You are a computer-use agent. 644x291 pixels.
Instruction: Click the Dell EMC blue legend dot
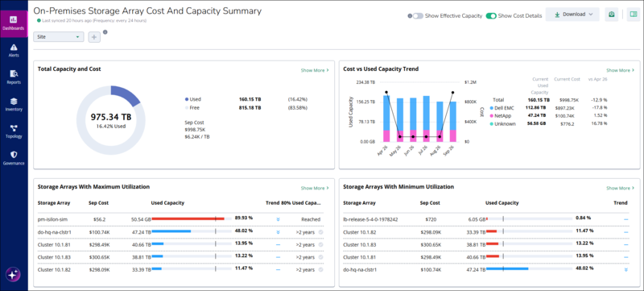492,108
